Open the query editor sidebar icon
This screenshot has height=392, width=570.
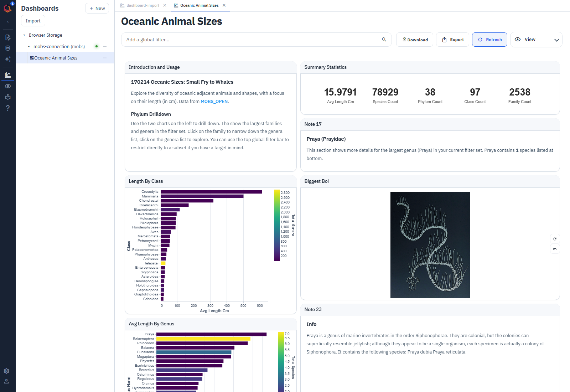8,37
